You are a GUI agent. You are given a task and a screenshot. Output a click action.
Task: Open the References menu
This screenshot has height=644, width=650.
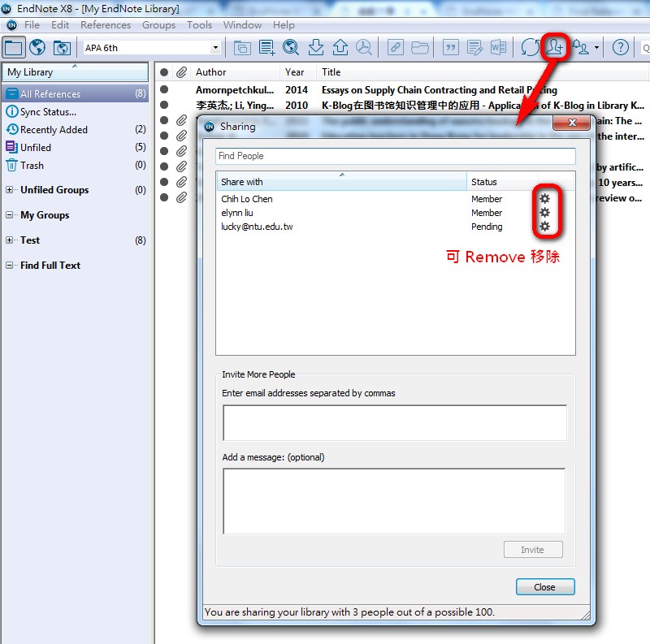tap(106, 25)
